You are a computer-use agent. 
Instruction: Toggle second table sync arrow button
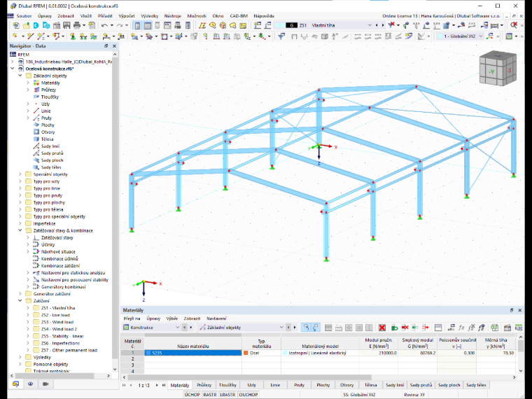(x=316, y=328)
